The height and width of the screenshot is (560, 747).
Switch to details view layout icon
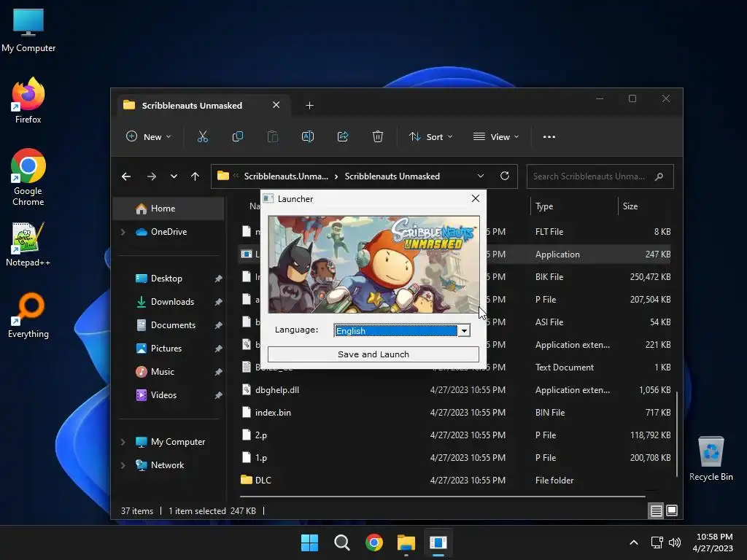pos(656,511)
